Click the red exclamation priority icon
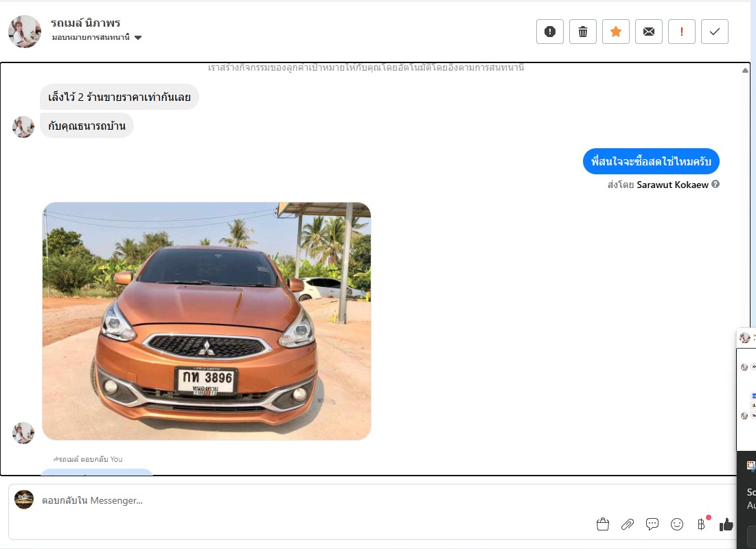Viewport: 756px width, 549px height. (681, 32)
